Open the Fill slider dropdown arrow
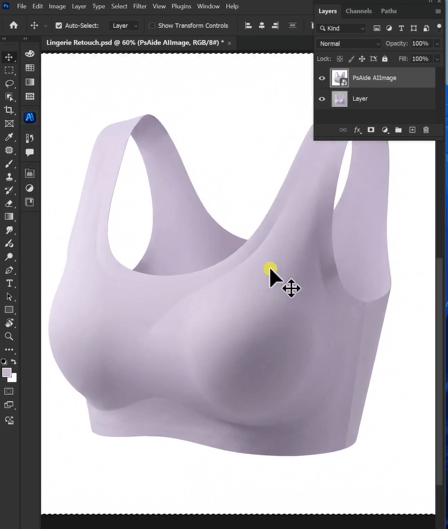The width and height of the screenshot is (448, 529). click(438, 59)
